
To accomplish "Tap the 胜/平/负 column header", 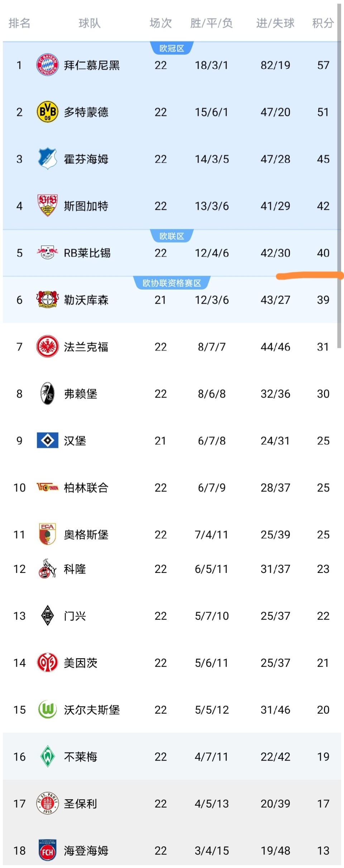I will pyautogui.click(x=211, y=23).
